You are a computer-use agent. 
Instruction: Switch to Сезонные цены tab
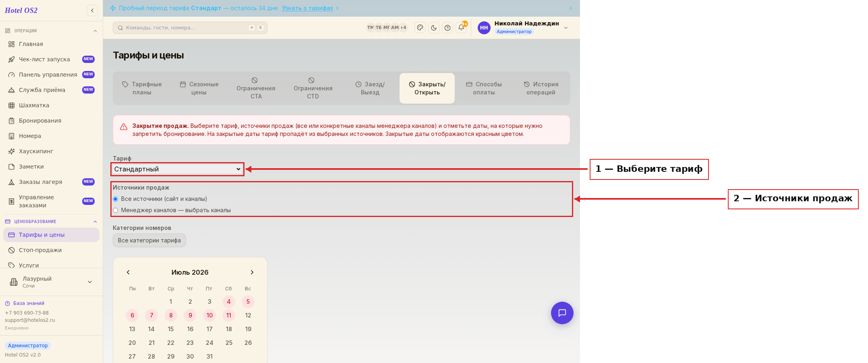(x=199, y=88)
